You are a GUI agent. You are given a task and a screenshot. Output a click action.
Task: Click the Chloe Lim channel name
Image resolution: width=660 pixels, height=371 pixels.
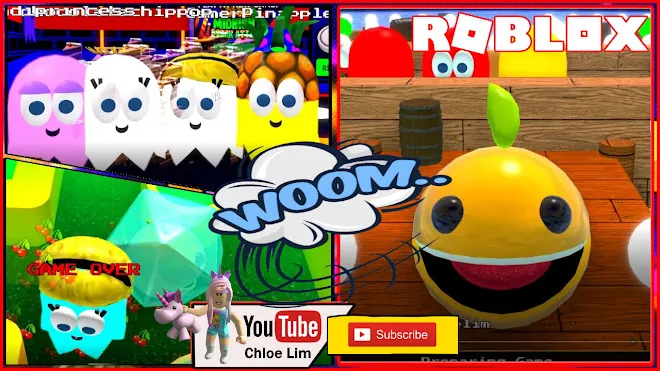coord(278,353)
